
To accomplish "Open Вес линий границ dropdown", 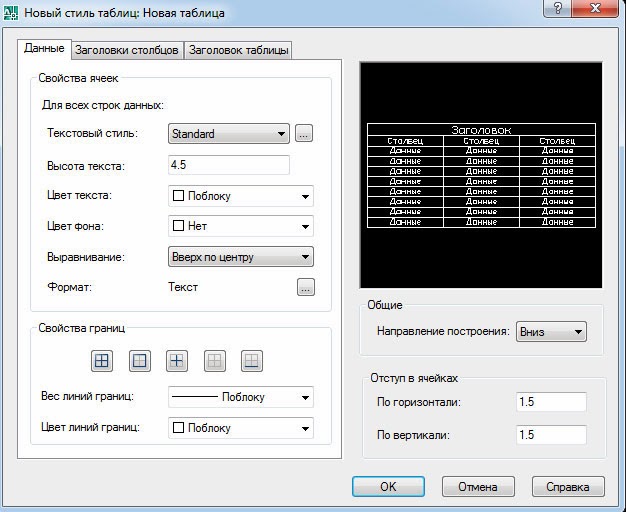I will point(241,397).
